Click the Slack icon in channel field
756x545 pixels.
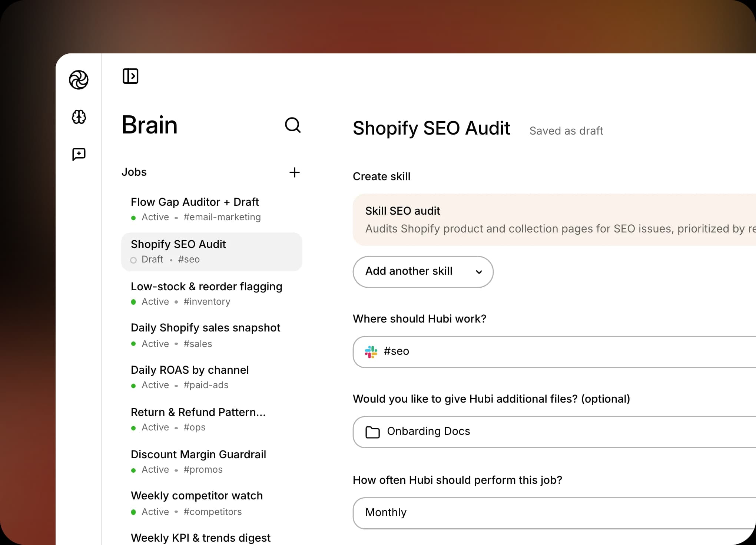click(371, 351)
